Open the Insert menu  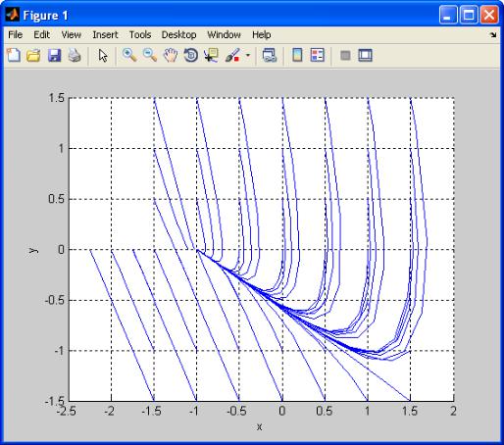[105, 34]
